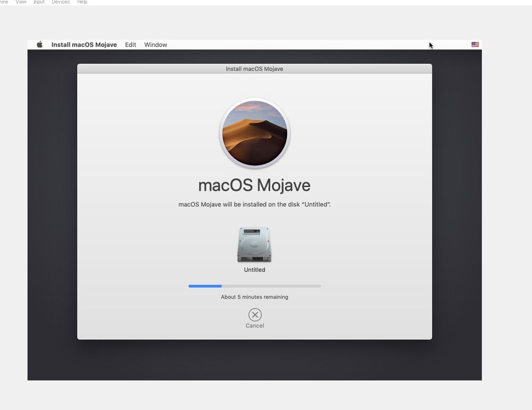Click the Install macOS Mojave window title bar
This screenshot has width=532, height=410.
tap(254, 69)
